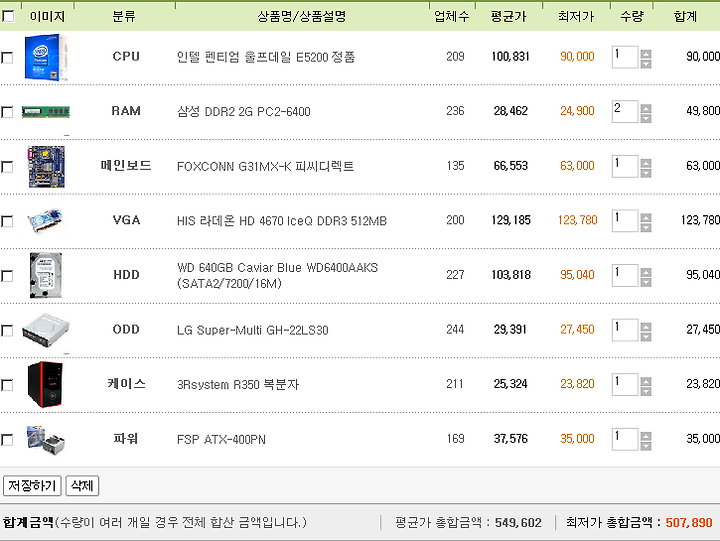
Task: Open the 3Rsystem R350 case image
Action: (x=46, y=384)
